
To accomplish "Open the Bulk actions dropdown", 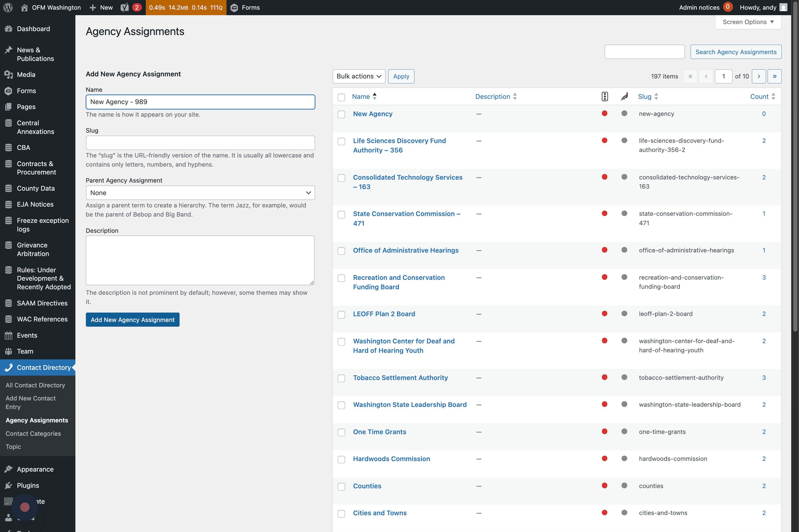I will coord(359,76).
